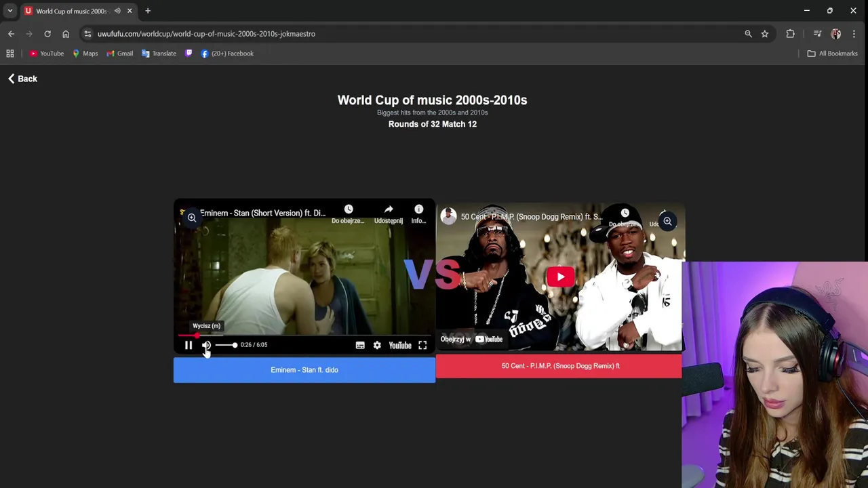Go Back using the page back link
This screenshot has width=868, height=488.
[x=22, y=79]
